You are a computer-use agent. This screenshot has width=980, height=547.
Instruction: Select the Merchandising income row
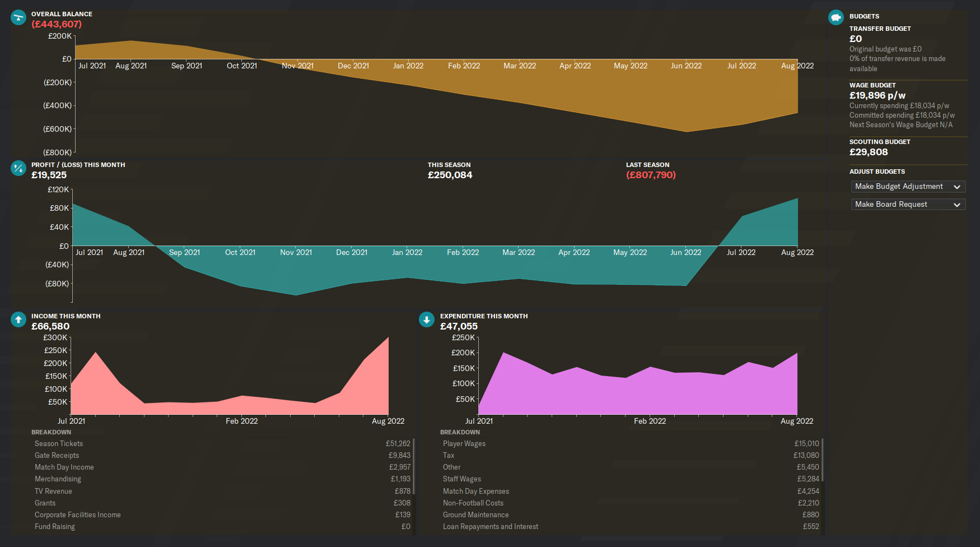[x=222, y=479]
